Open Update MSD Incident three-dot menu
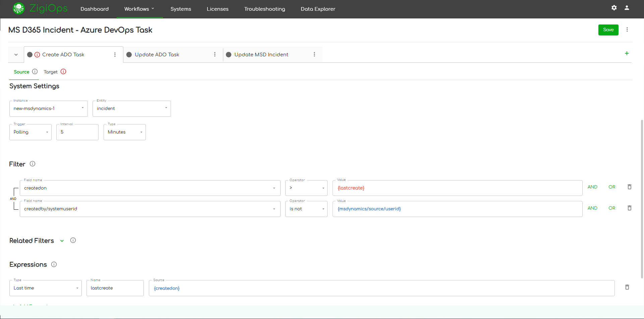This screenshot has height=319, width=644. point(314,54)
